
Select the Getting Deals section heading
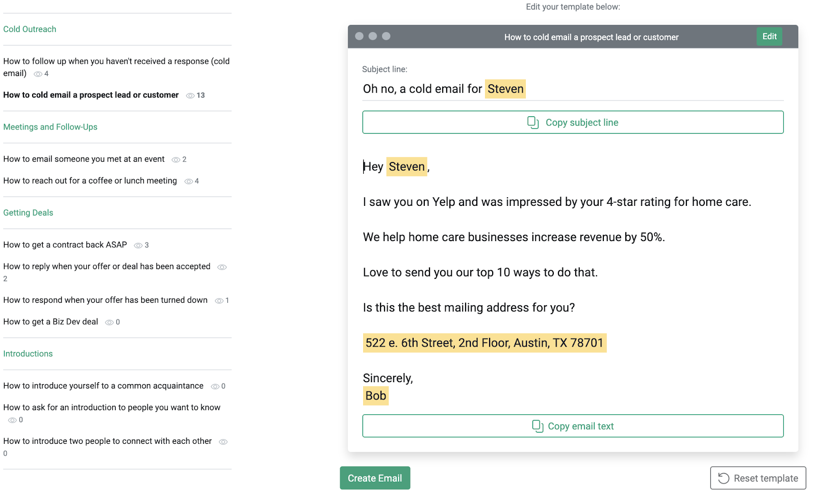[x=28, y=213]
